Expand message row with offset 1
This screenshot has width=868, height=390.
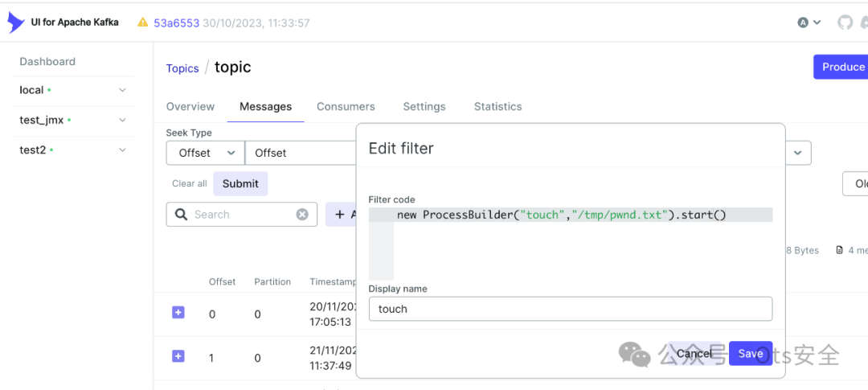[x=178, y=356]
